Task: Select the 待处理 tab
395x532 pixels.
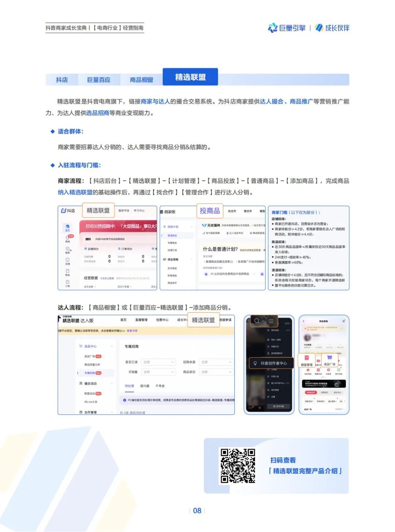Action: pyautogui.click(x=129, y=386)
